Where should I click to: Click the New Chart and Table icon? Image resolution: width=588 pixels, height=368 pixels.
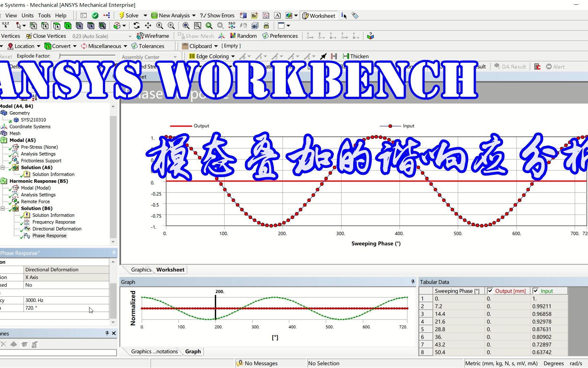tap(266, 15)
